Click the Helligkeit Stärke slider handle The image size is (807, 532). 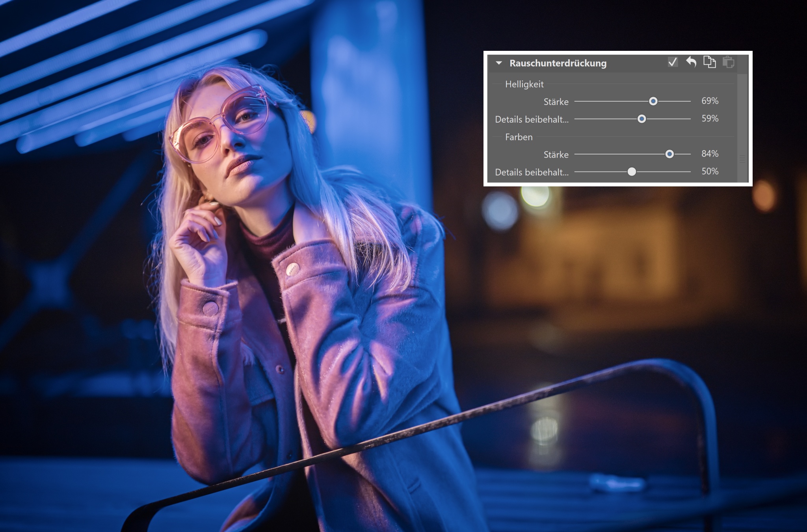[x=653, y=101]
